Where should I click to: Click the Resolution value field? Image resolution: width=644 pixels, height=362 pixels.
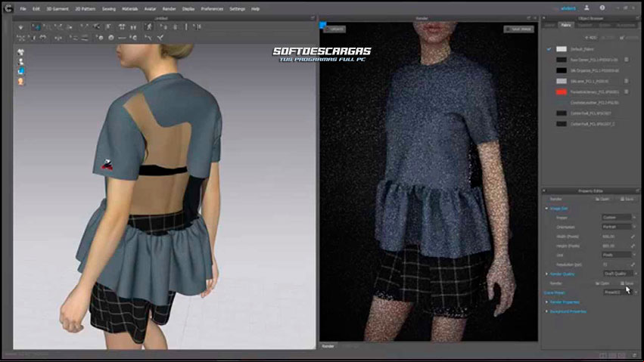coord(615,265)
